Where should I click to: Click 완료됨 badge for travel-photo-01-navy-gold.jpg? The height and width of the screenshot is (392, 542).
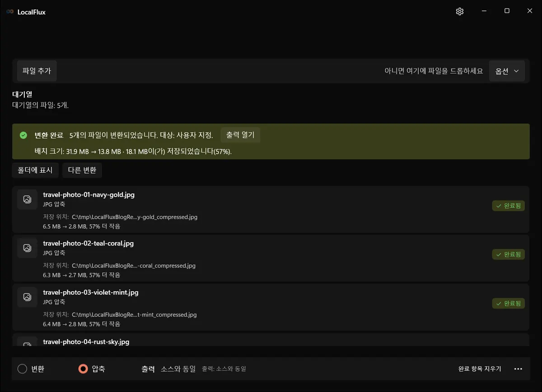(509, 206)
